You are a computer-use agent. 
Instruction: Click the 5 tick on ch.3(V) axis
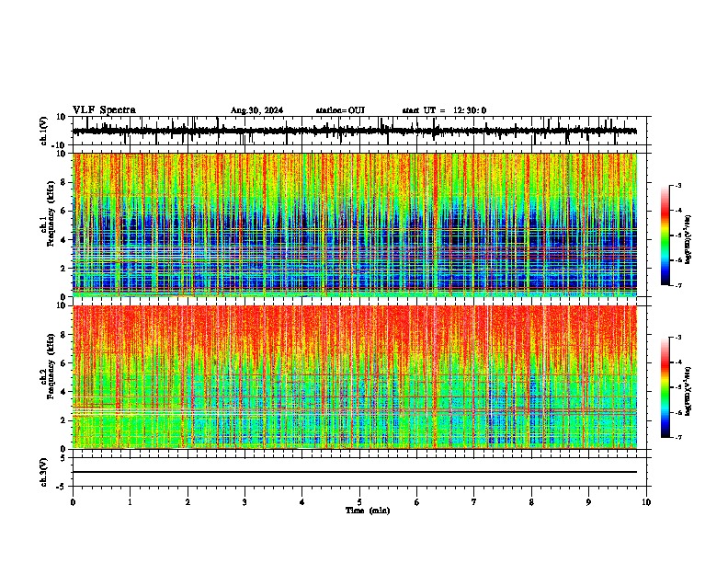pos(63,458)
